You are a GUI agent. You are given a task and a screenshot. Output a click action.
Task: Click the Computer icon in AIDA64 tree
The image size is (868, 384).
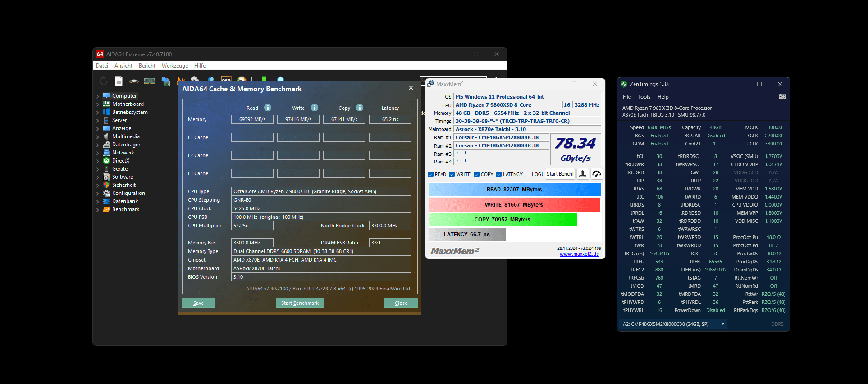click(106, 96)
